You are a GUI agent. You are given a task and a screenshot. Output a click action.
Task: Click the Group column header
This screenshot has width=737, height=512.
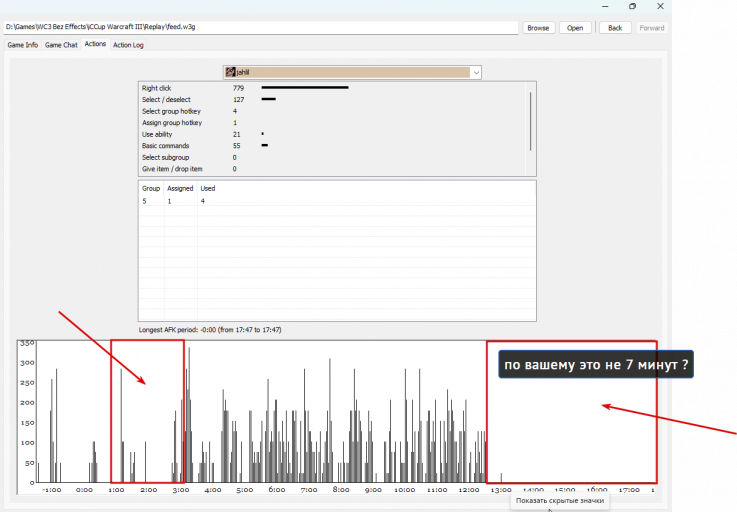(x=151, y=188)
